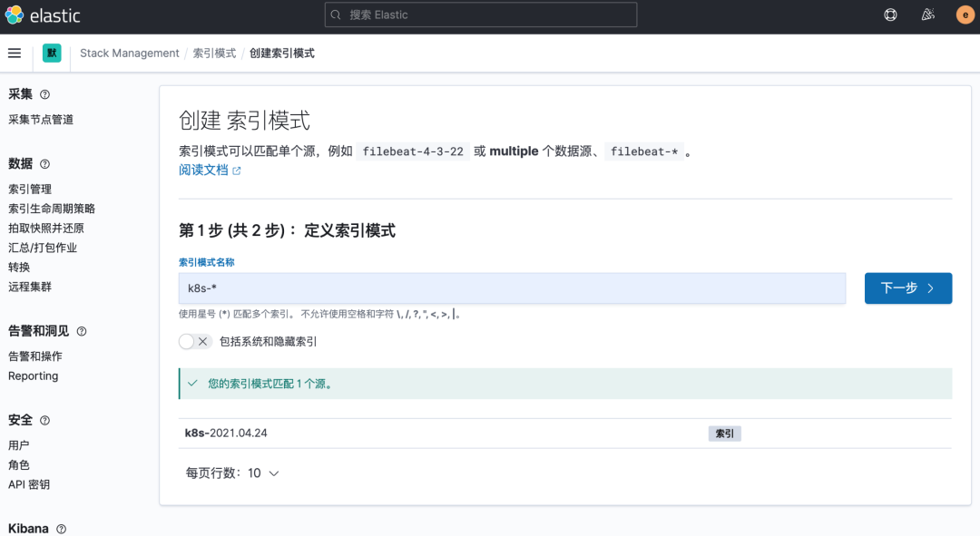Click the search magnifier icon
Image resolution: width=980 pixels, height=536 pixels.
coord(336,15)
